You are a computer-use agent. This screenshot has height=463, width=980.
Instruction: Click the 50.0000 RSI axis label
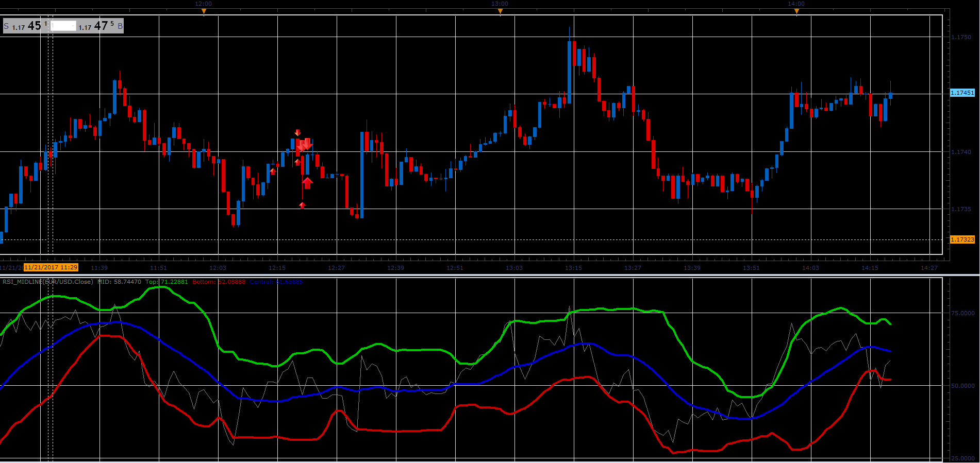pos(962,386)
